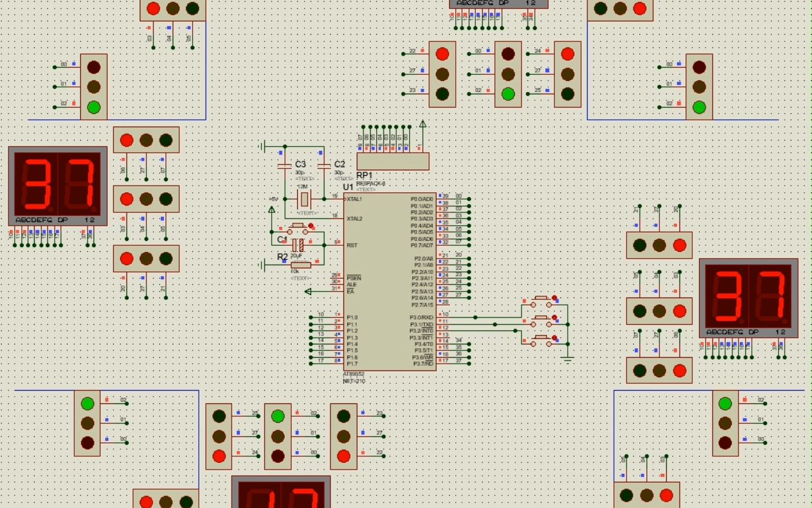This screenshot has width=812, height=508.
Task: Select uppermost horizontal light in left-side trio
Action: tap(146, 140)
